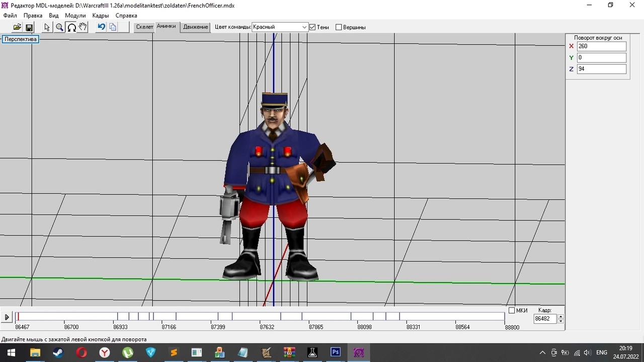This screenshot has width=644, height=362.
Task: Click the MDL editor taskbar icon
Action: point(359,352)
